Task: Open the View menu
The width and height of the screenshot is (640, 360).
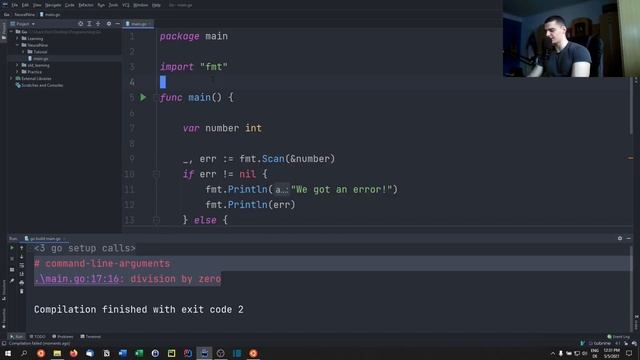Action: 37,5
